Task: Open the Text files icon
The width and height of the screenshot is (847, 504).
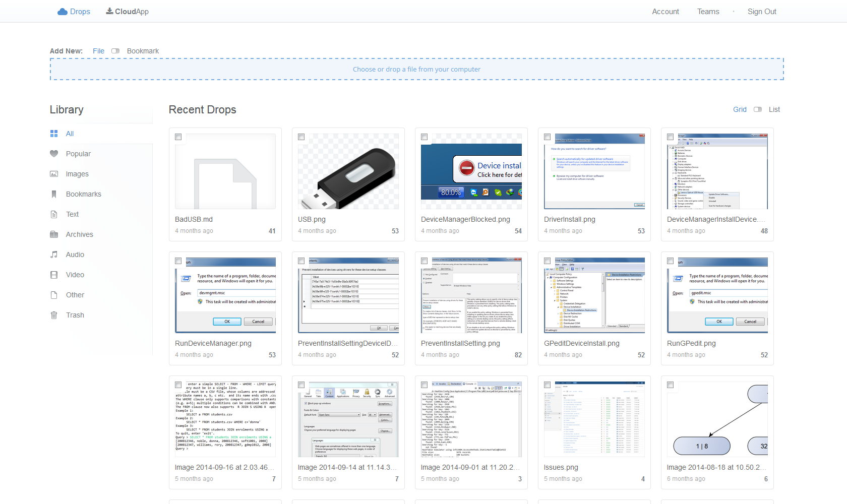Action: click(x=54, y=214)
